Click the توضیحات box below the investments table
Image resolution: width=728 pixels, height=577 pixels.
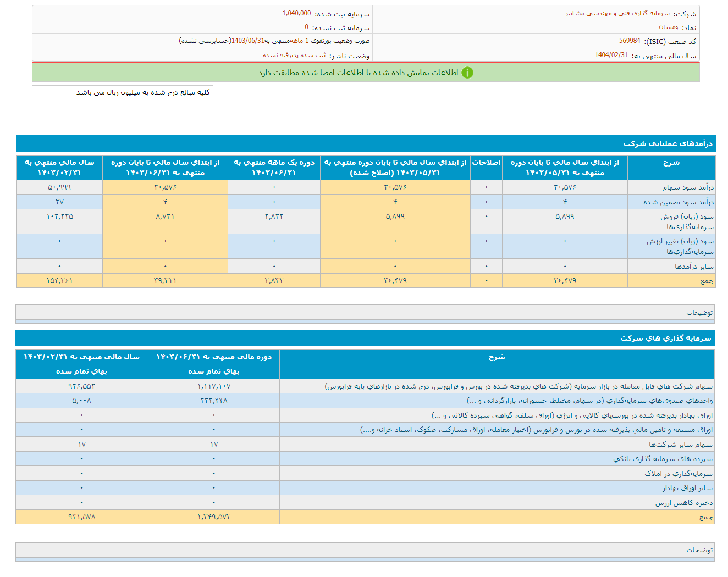coord(365,550)
